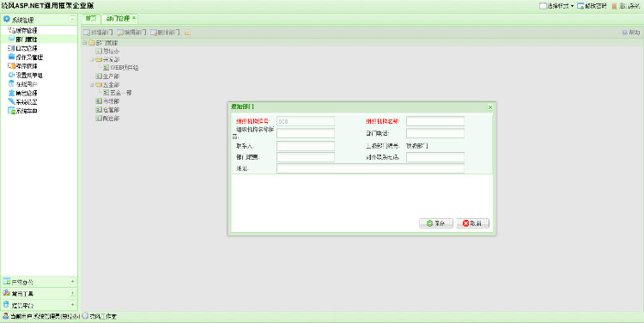Click the orange icon after 删除部门
This screenshot has height=323, width=644.
[187, 32]
